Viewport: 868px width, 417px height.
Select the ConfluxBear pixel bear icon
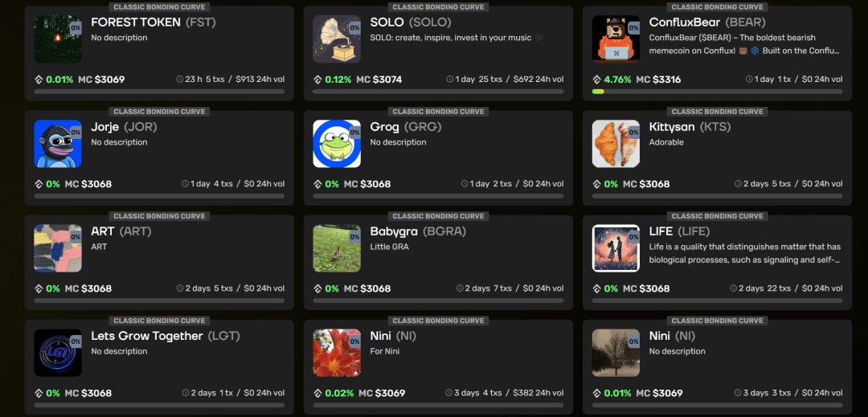[616, 39]
